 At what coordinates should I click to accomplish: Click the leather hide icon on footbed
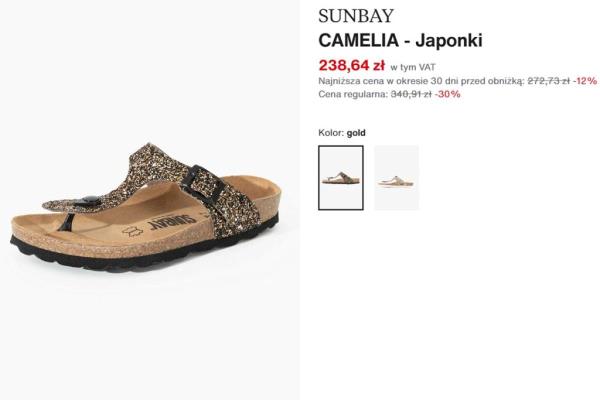point(132,231)
